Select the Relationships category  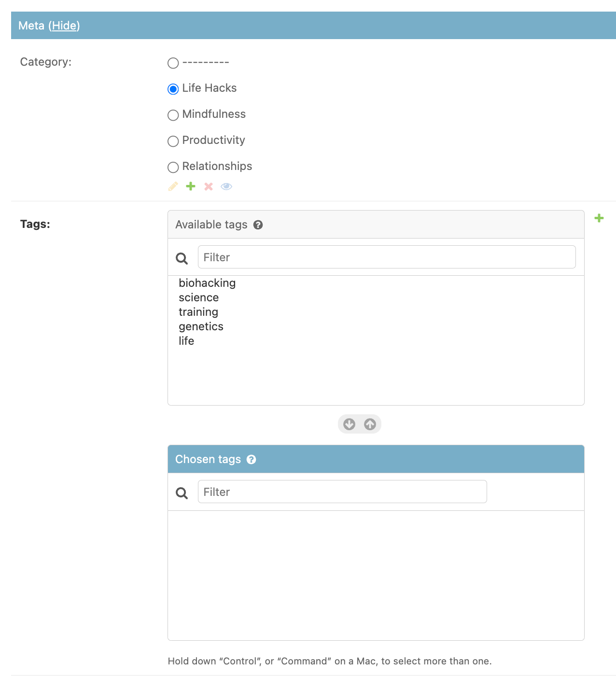(x=173, y=167)
